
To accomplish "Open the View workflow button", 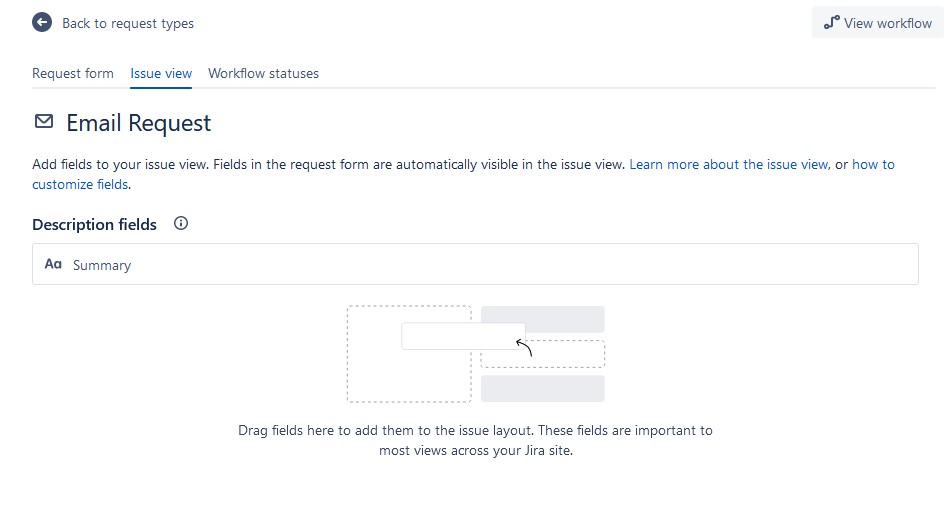I will (x=878, y=23).
